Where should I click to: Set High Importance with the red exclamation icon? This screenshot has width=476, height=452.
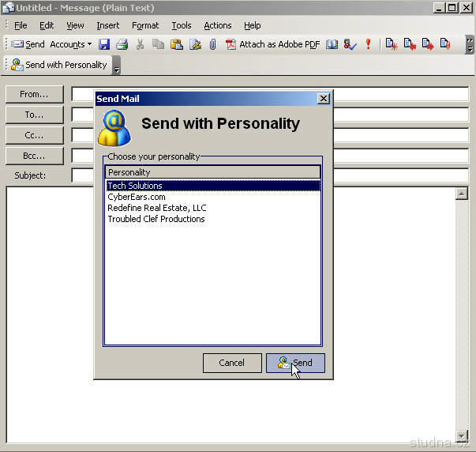[368, 44]
